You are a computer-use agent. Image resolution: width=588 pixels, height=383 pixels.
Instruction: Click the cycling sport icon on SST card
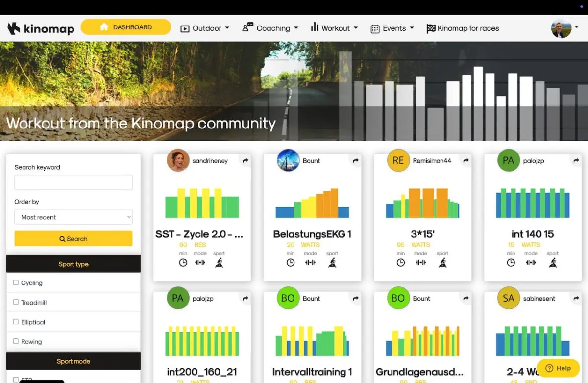219,262
